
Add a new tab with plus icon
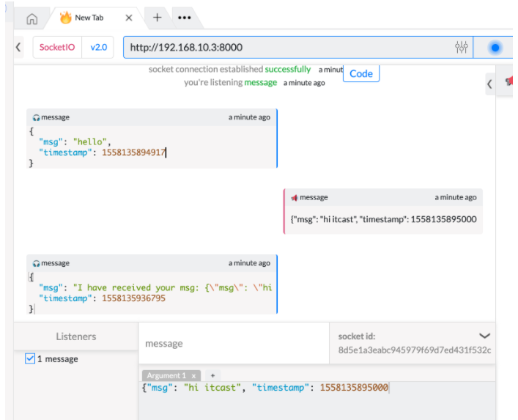pyautogui.click(x=158, y=18)
